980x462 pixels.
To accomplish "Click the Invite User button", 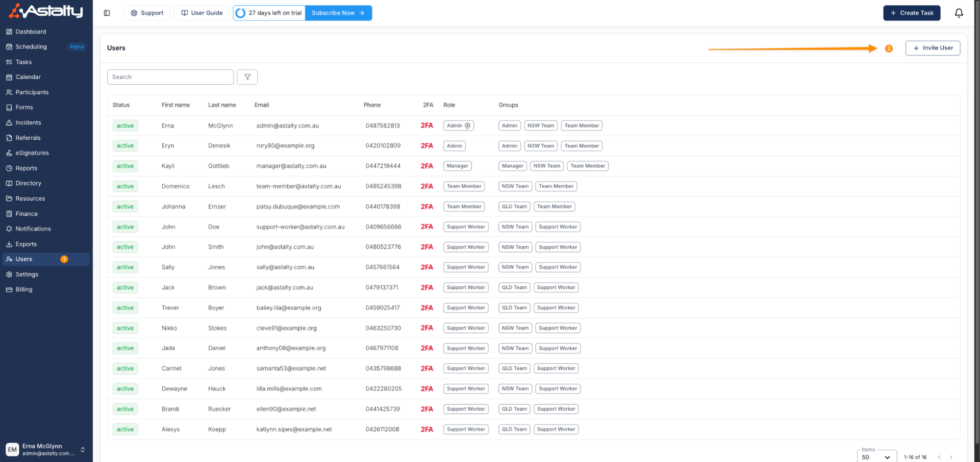I will 932,48.
